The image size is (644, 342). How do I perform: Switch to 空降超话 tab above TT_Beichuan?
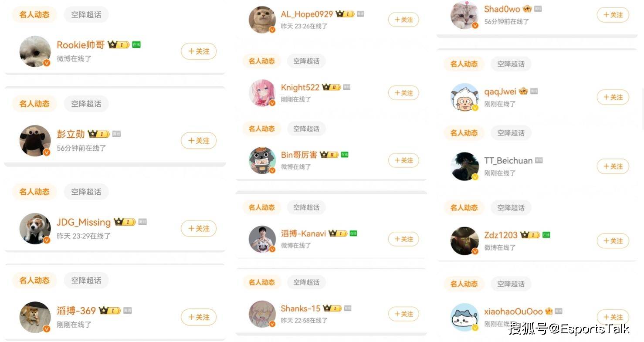coord(511,133)
